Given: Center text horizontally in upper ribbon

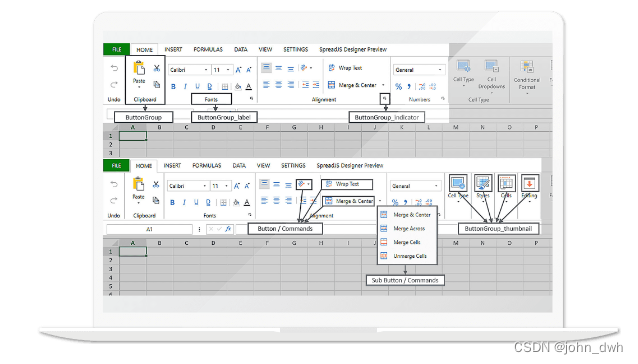Looking at the screenshot, I should pos(278,85).
